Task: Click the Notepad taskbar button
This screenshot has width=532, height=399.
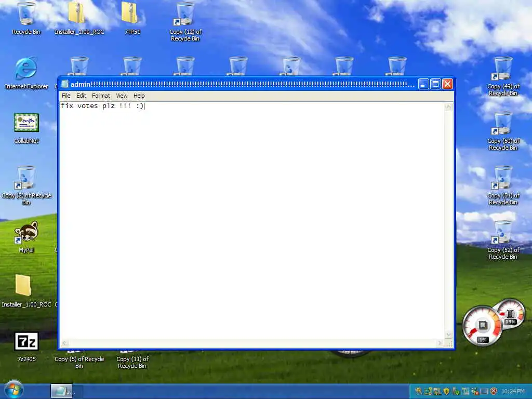Action: click(61, 391)
